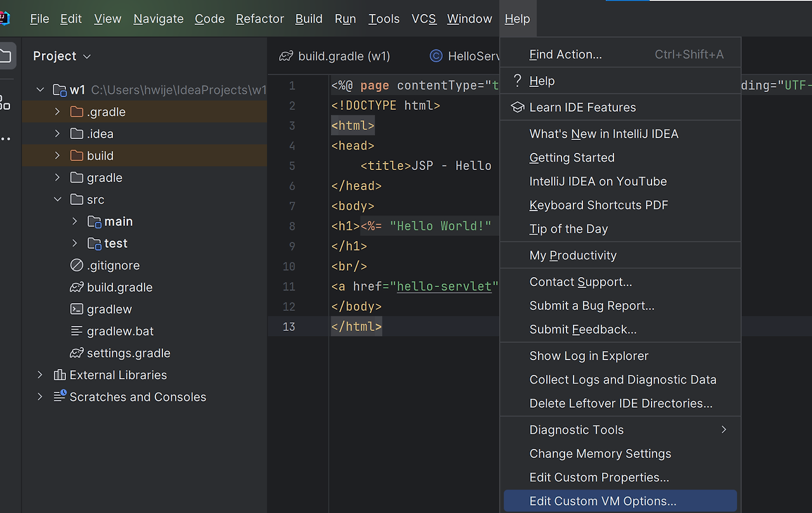Open the Navigate menu
The width and height of the screenshot is (812, 513).
click(159, 19)
